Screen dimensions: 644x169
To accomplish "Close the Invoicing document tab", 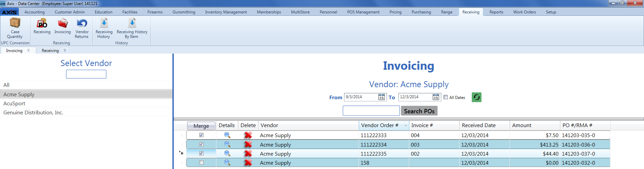I will 29,51.
